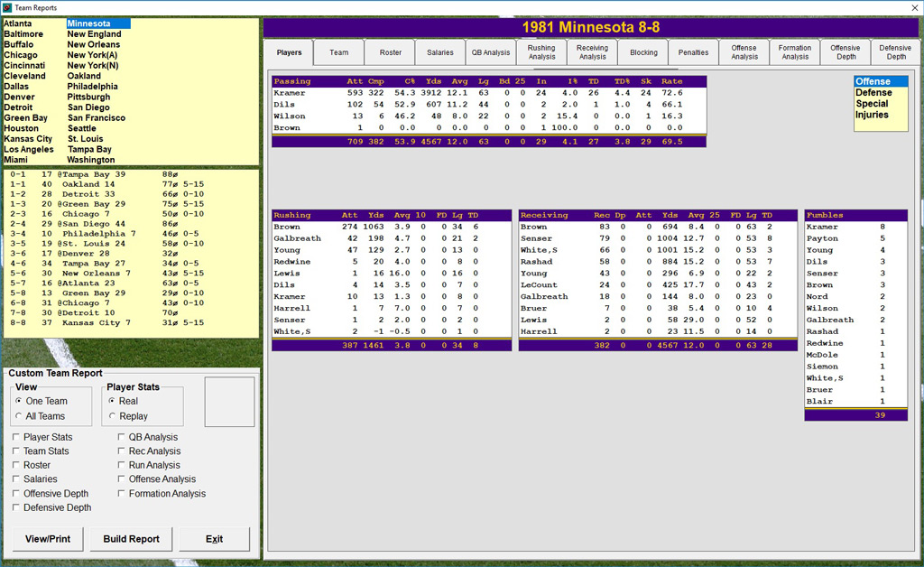Image resolution: width=924 pixels, height=567 pixels.
Task: Click the empty preview box beside Player Stats
Action: tap(229, 402)
